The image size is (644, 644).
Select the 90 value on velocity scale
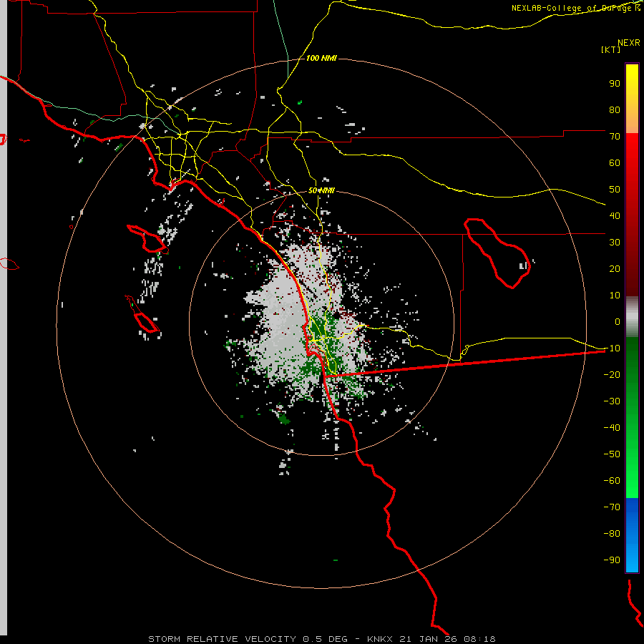615,84
